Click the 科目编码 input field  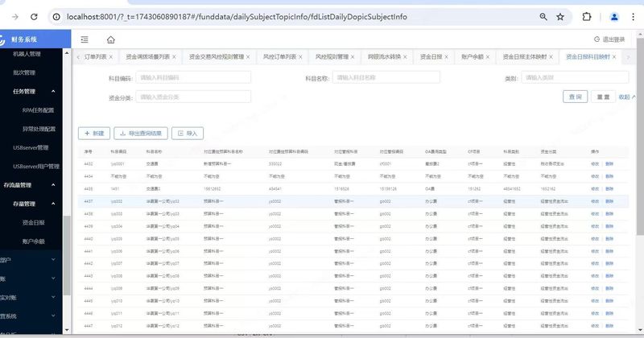click(x=193, y=77)
